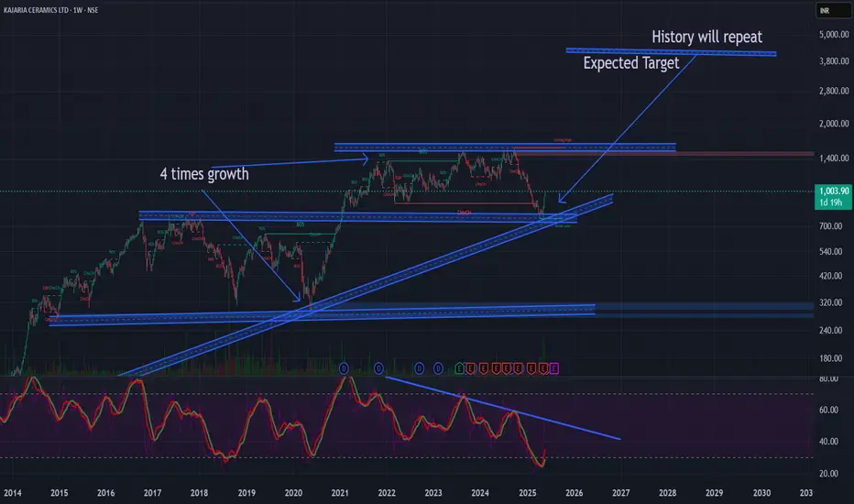Click 2030 on the time axis
Image resolution: width=854 pixels, height=504 pixels.
pyautogui.click(x=761, y=493)
